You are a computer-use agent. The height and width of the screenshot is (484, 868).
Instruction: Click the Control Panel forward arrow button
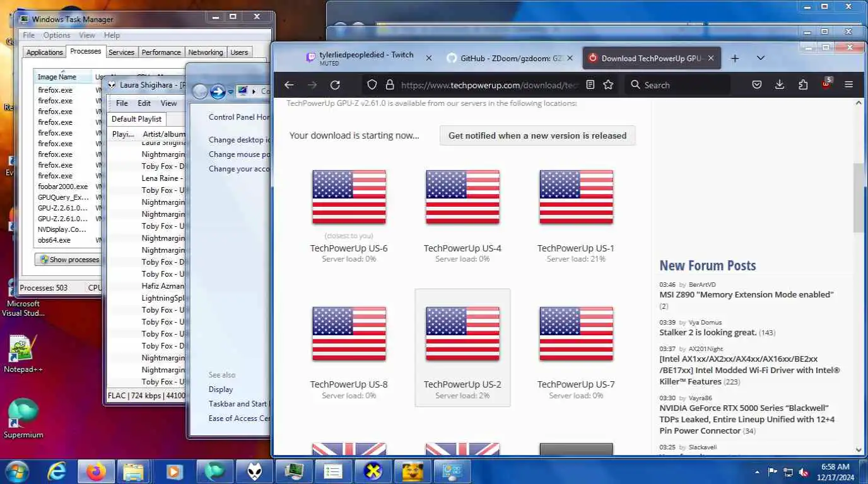coord(218,91)
